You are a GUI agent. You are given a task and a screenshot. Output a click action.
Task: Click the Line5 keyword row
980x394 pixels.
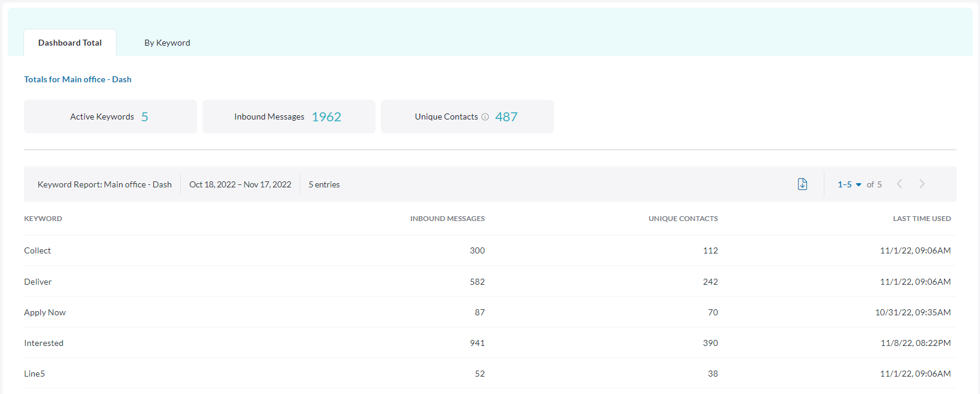tap(34, 374)
